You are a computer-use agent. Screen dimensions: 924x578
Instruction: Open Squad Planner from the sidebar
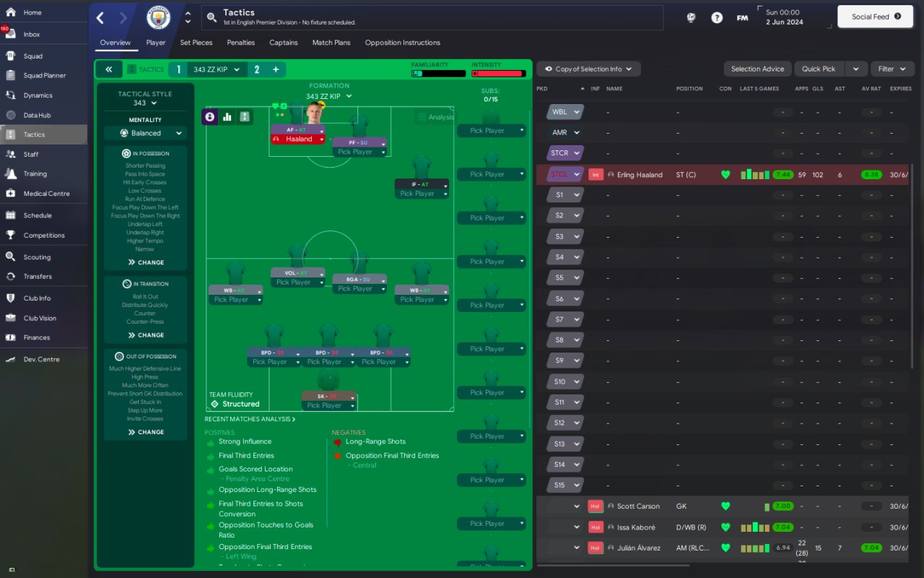pyautogui.click(x=44, y=75)
